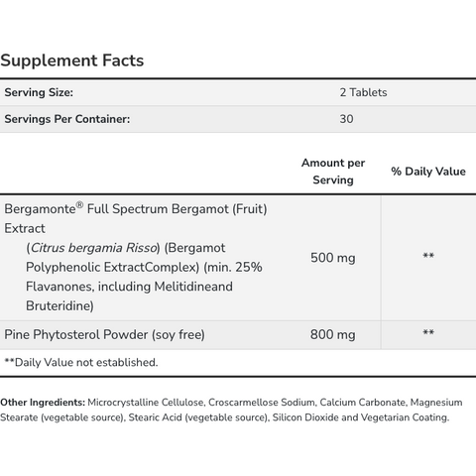
Task: Click the Daily Value not established footnote
Action: point(81,363)
